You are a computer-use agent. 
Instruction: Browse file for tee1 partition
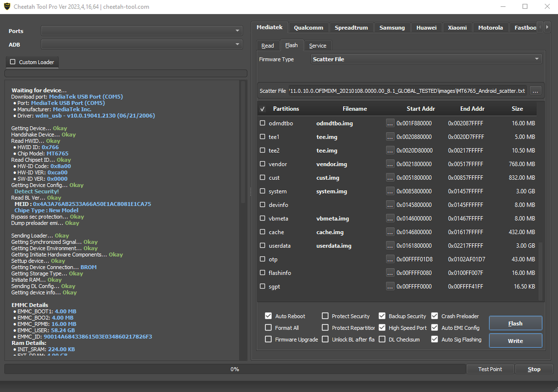pos(390,137)
